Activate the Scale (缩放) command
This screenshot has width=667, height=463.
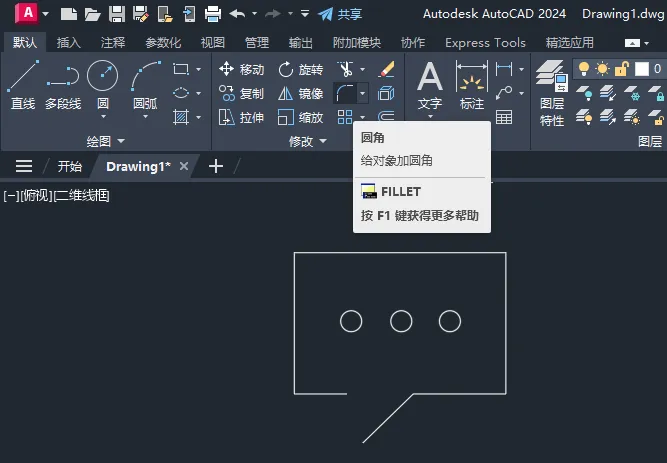pos(300,117)
